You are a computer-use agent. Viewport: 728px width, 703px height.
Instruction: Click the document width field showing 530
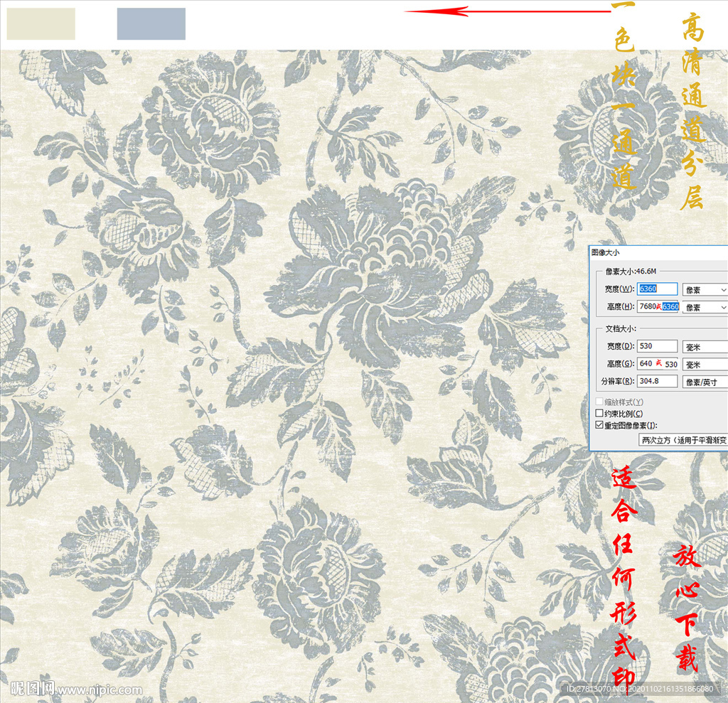tap(657, 346)
